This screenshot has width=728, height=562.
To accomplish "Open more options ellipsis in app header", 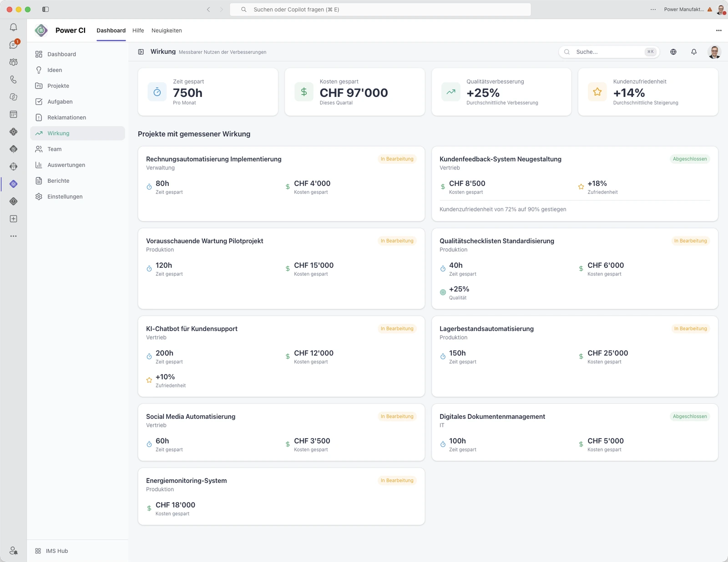I will coord(719,30).
